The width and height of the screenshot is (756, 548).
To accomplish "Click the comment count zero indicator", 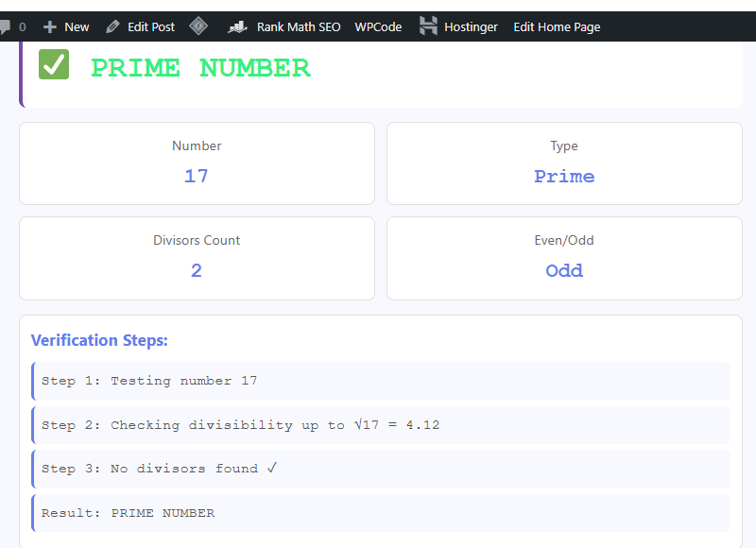I will (21, 26).
